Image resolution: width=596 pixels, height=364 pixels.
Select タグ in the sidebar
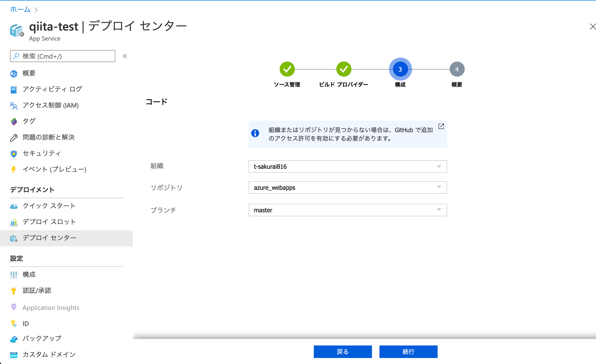29,121
